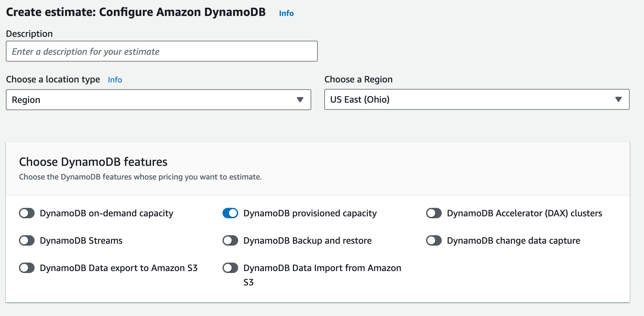Click the 'Choose a Region' label text
Image resolution: width=644 pixels, height=316 pixels.
[358, 79]
